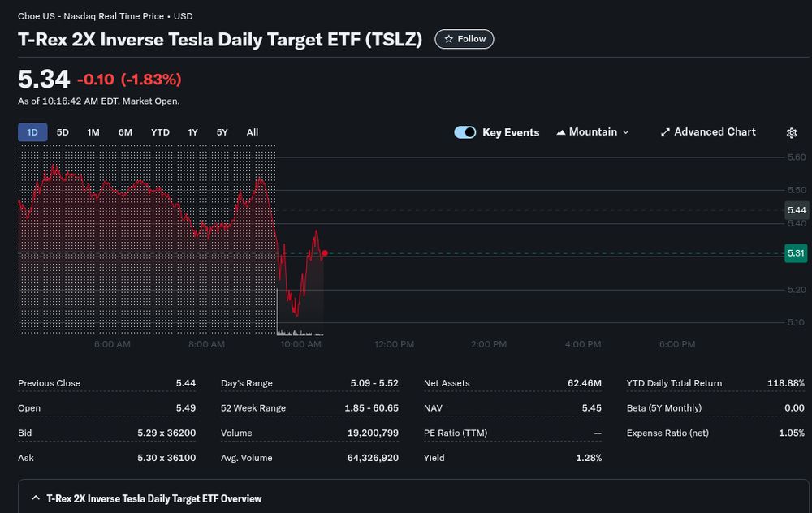812x513 pixels.
Task: Toggle the Key Events switch
Action: point(464,132)
